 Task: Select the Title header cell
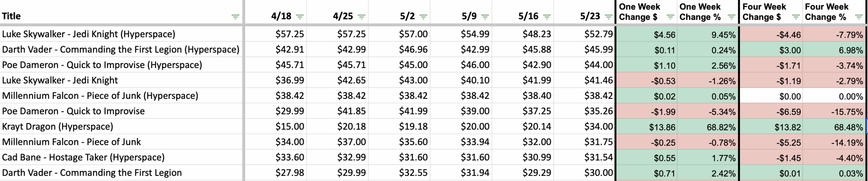121,12
